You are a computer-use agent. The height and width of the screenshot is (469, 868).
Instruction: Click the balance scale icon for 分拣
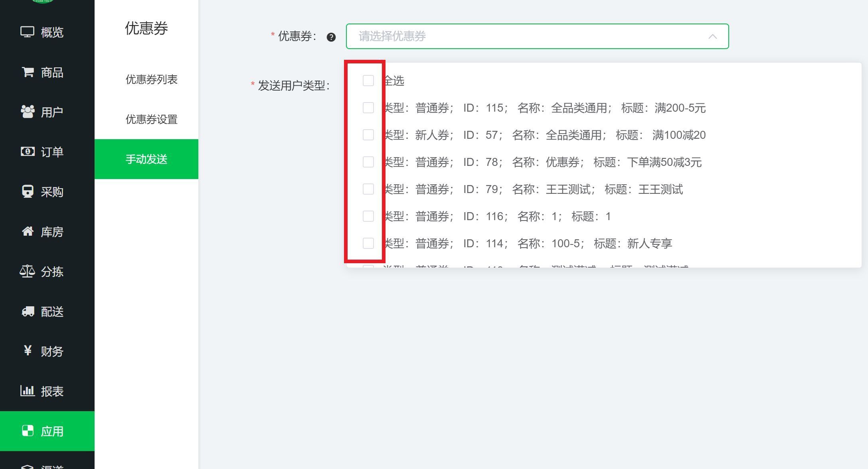click(27, 272)
